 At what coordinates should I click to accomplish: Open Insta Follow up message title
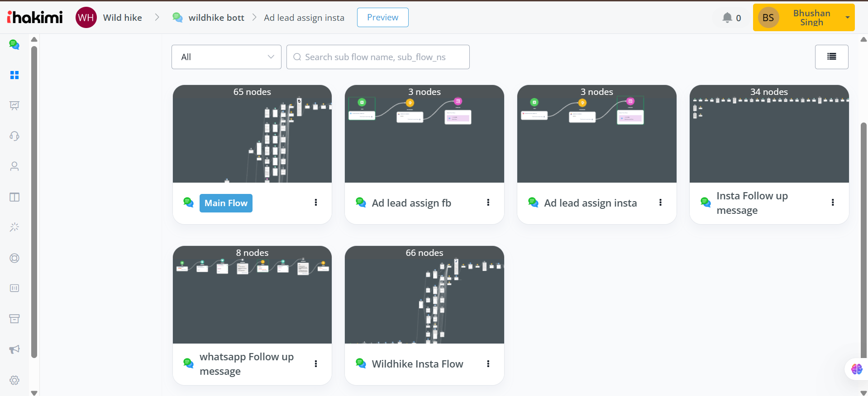752,203
